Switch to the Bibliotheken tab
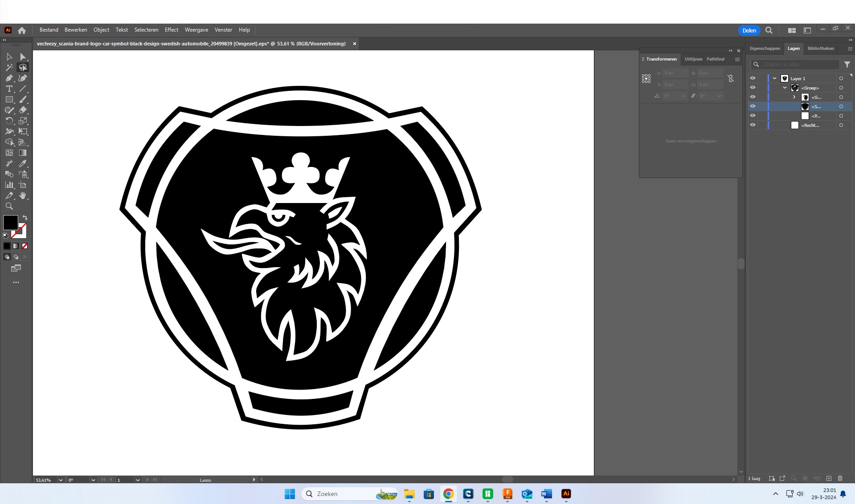 [821, 49]
